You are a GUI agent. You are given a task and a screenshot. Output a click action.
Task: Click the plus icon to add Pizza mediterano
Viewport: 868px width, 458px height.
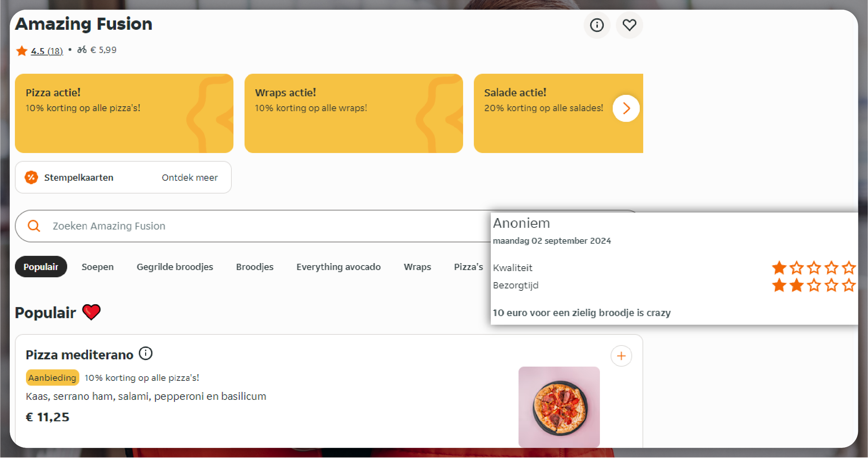pos(621,355)
